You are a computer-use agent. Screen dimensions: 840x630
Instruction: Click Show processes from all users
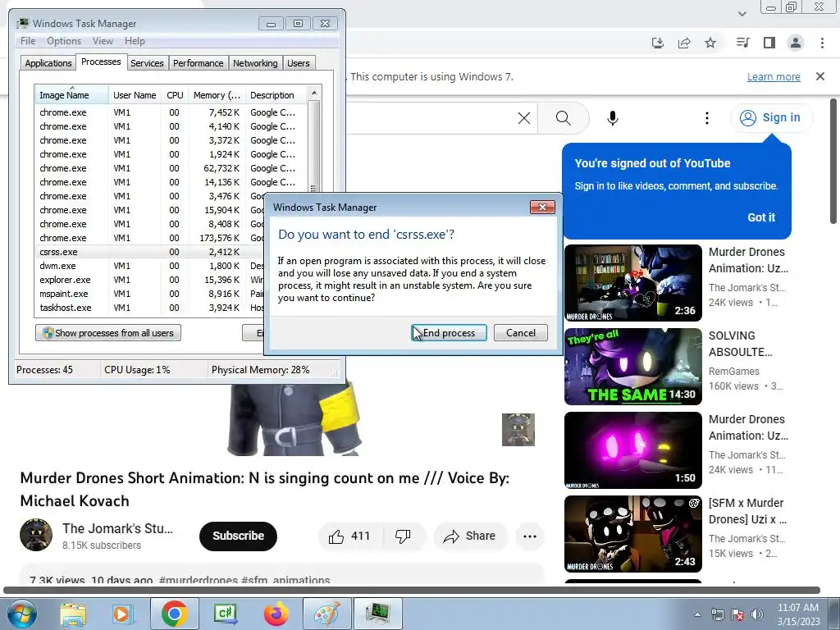(108, 333)
